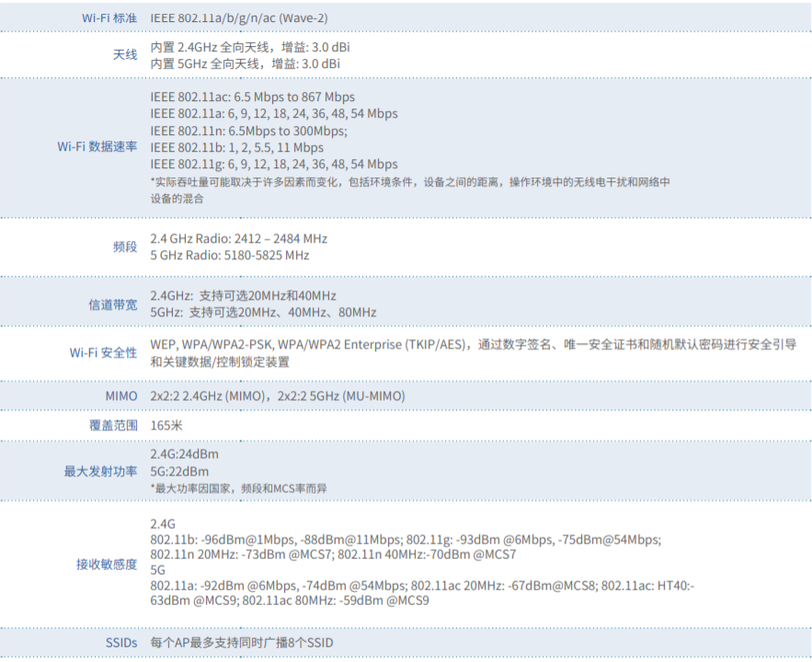Select the 内置 5GHz 全向天线 line
Image resolution: width=812 pixels, height=662 pixels.
pyautogui.click(x=245, y=63)
